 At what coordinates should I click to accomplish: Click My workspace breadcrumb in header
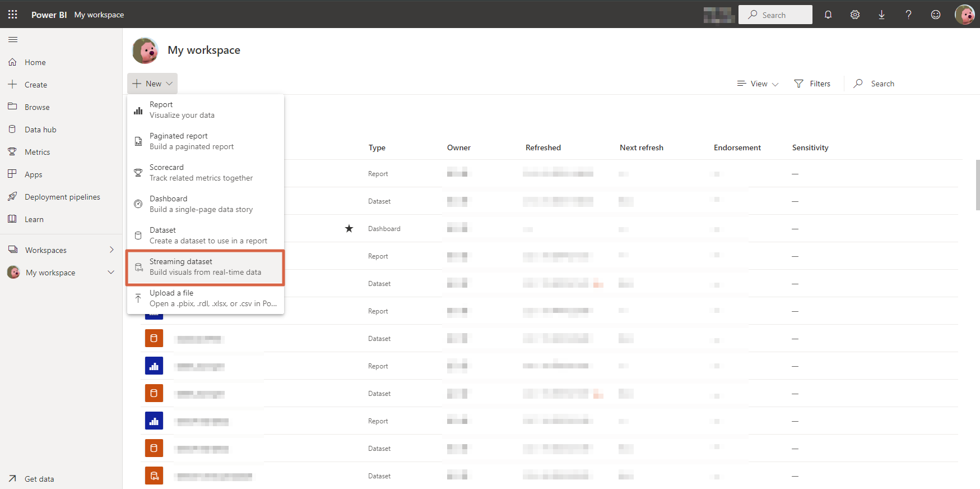(x=99, y=15)
